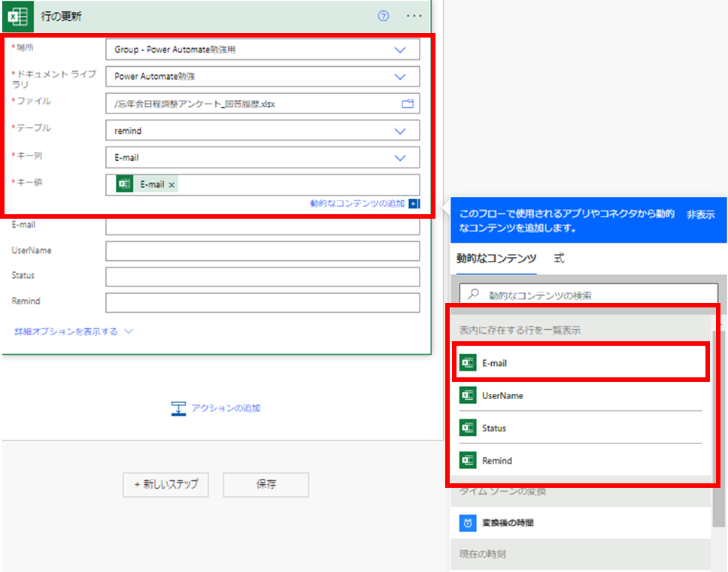Click the アクションの追加 insert icon

point(178,408)
